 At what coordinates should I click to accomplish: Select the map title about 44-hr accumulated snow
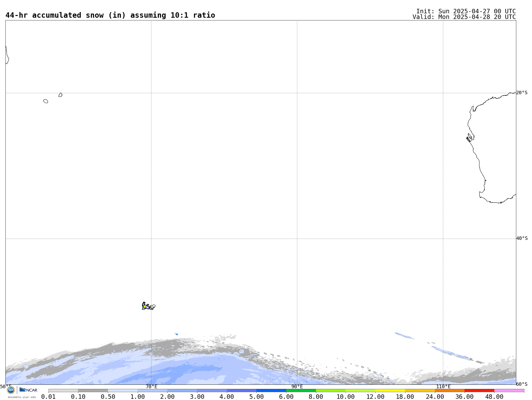(x=110, y=15)
